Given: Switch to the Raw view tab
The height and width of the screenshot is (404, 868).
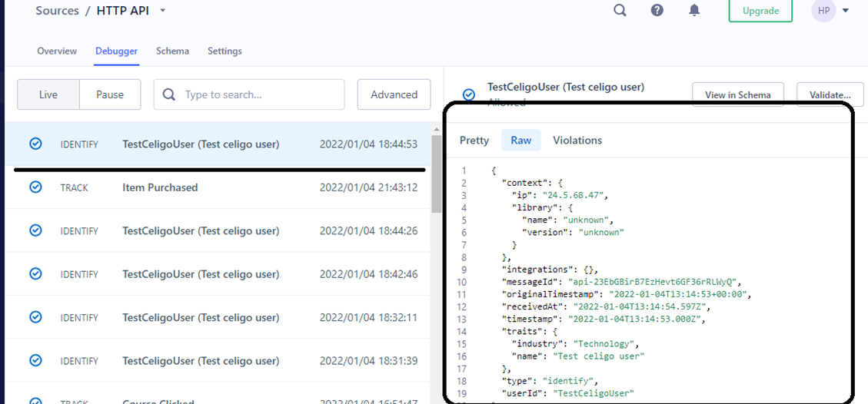Looking at the screenshot, I should pyautogui.click(x=521, y=141).
